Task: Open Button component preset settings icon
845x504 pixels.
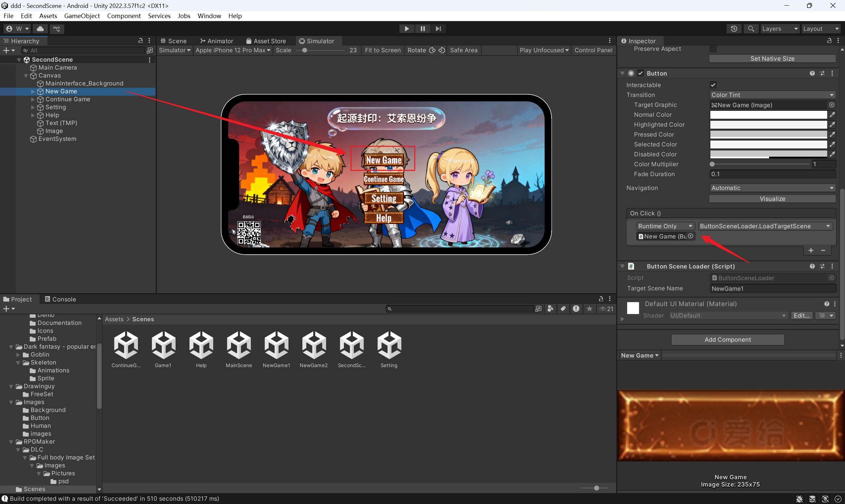Action: [x=822, y=73]
